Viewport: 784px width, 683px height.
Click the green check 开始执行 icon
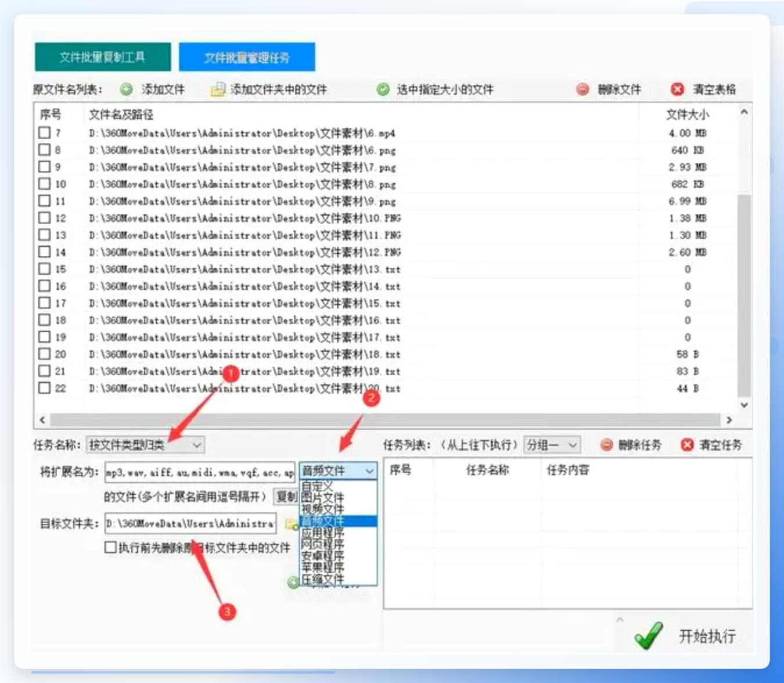pos(649,635)
